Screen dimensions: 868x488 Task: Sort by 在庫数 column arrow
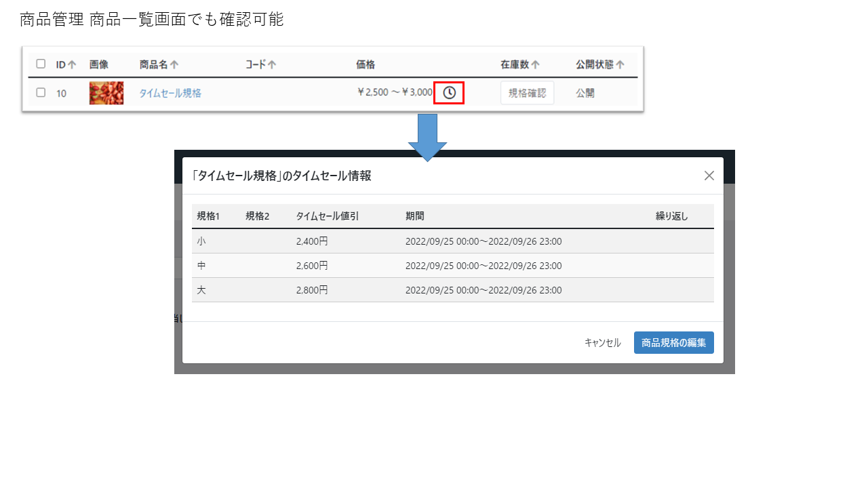coord(535,65)
